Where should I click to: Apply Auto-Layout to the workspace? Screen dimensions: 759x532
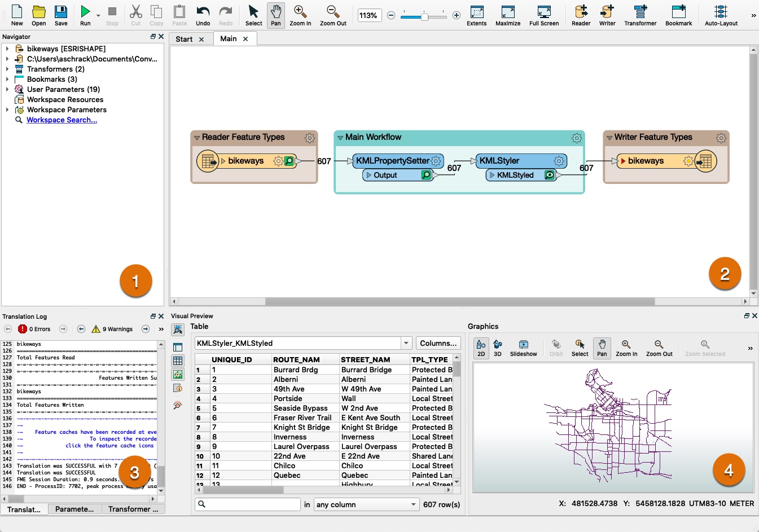[x=721, y=15]
